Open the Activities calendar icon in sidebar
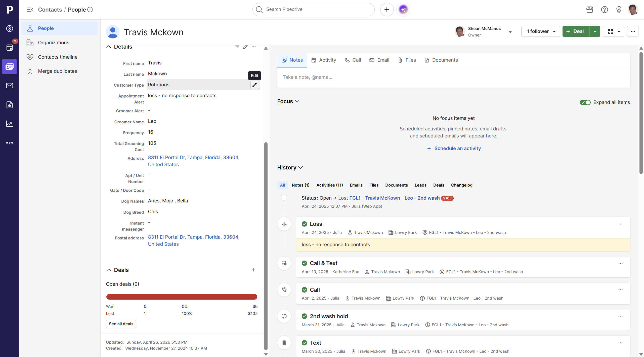Viewport: 644px width, 357px height. 10,48
